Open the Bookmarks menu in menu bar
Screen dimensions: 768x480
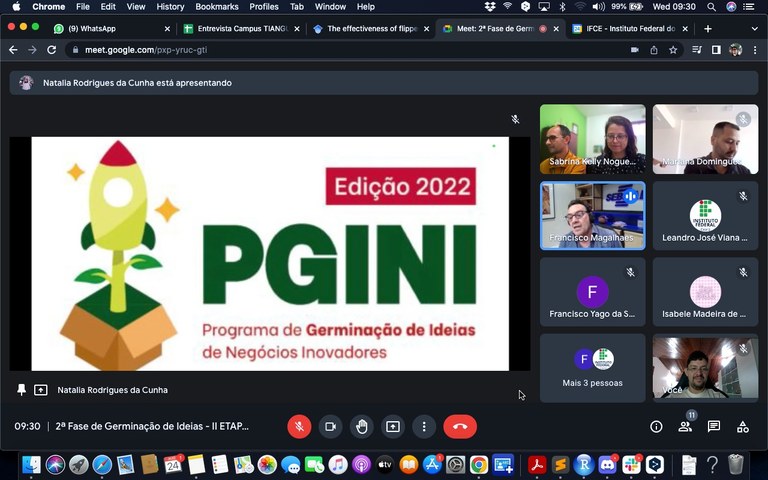pyautogui.click(x=216, y=7)
